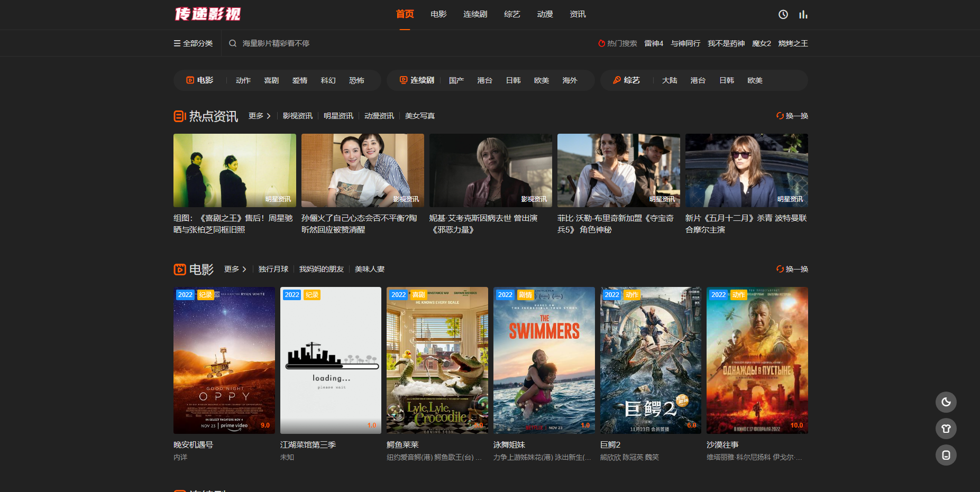The height and width of the screenshot is (492, 980).
Task: Open 鳄鱼莱莱 movie poster
Action: click(437, 360)
